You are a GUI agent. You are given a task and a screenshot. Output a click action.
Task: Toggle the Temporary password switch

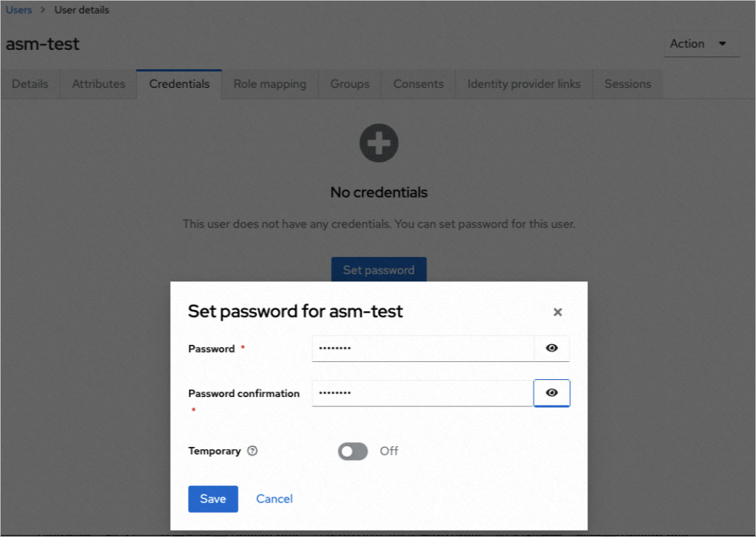353,451
